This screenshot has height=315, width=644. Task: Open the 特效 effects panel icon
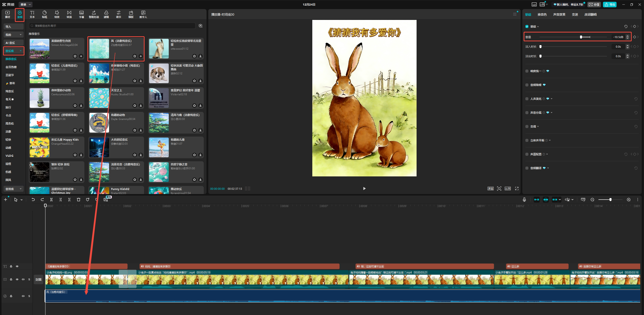pyautogui.click(x=57, y=14)
